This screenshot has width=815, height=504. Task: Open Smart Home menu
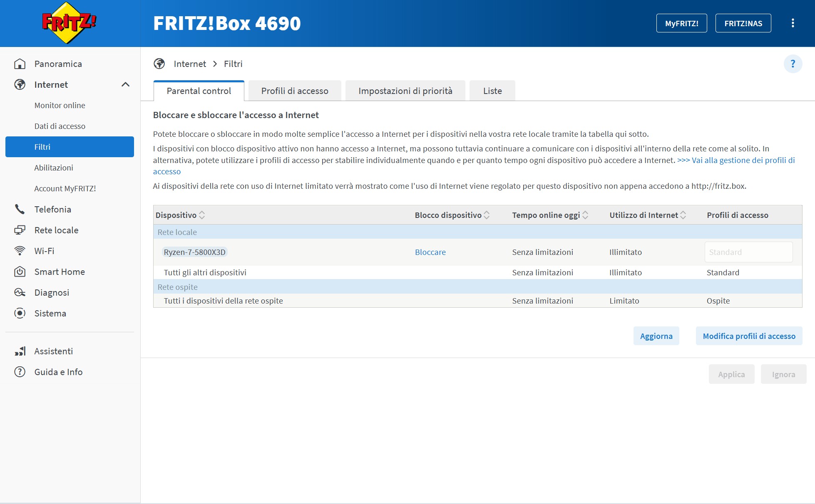pos(60,272)
